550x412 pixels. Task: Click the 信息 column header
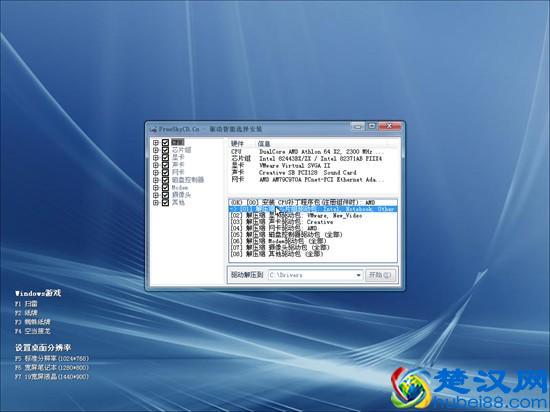tap(264, 144)
